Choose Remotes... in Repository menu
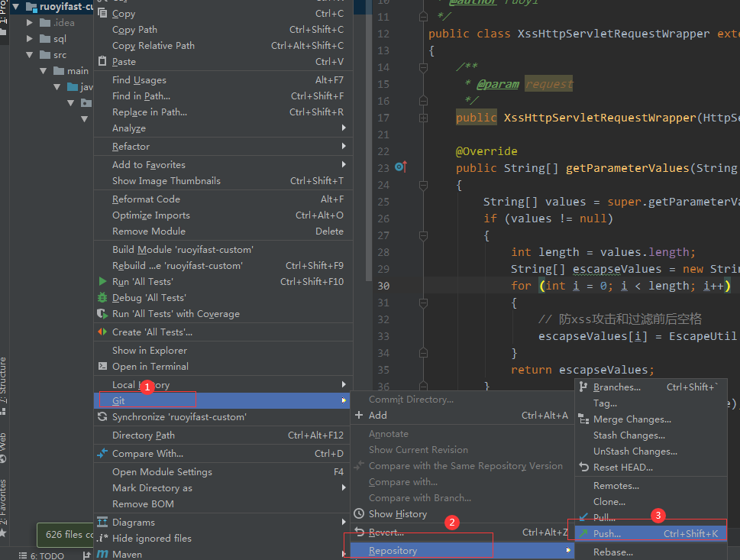The height and width of the screenshot is (560, 740). 651,486
